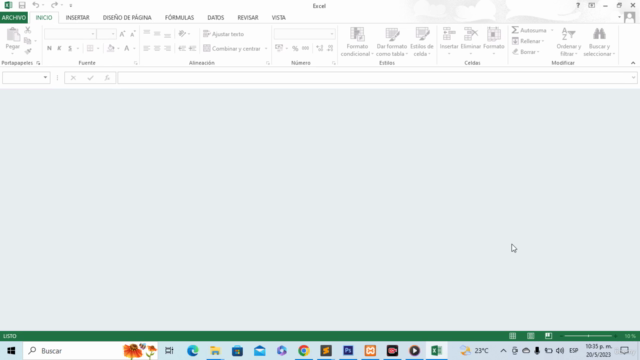The width and height of the screenshot is (640, 360).
Task: Open Combinar y centrar dropdown arrow
Action: point(266,49)
